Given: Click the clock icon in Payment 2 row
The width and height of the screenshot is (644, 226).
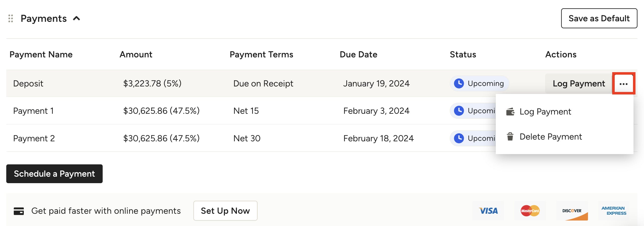Looking at the screenshot, I should [x=459, y=138].
